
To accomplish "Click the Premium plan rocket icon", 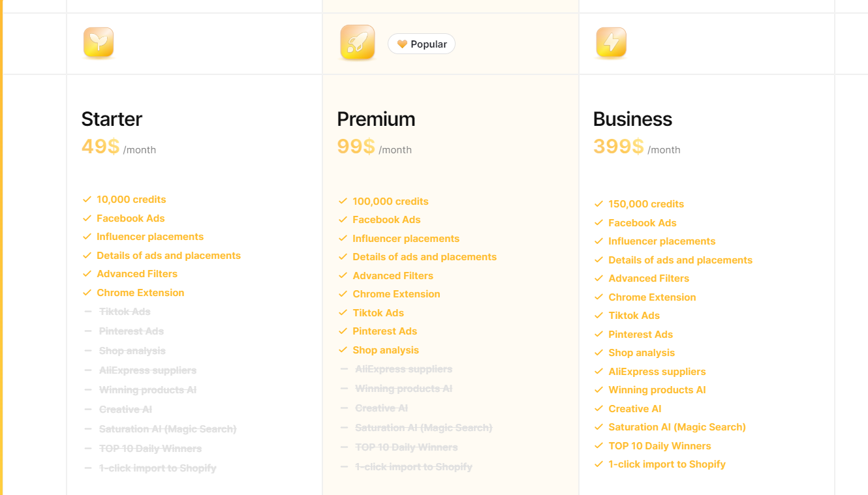I will coord(358,43).
